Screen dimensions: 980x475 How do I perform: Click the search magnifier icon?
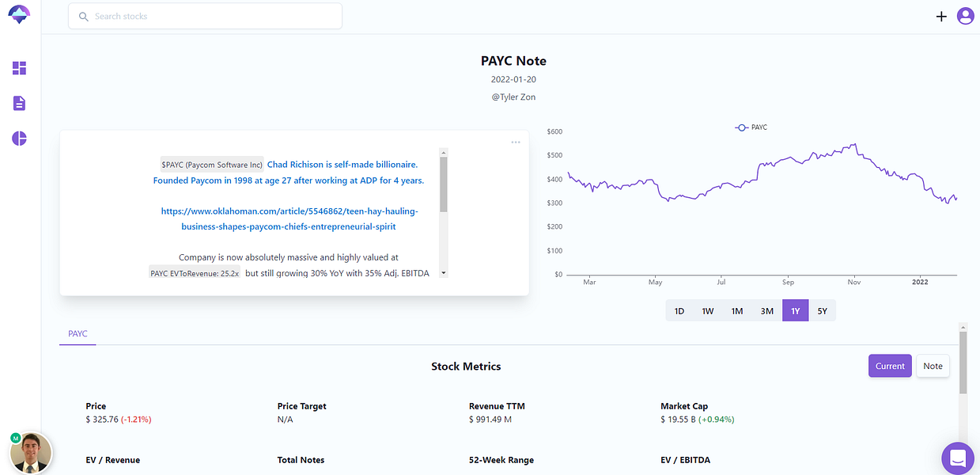coord(84,17)
